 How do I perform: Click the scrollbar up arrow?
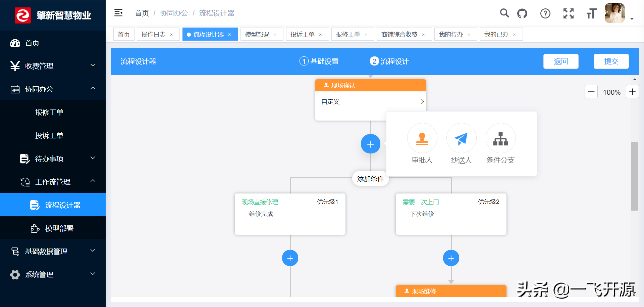tap(635, 79)
